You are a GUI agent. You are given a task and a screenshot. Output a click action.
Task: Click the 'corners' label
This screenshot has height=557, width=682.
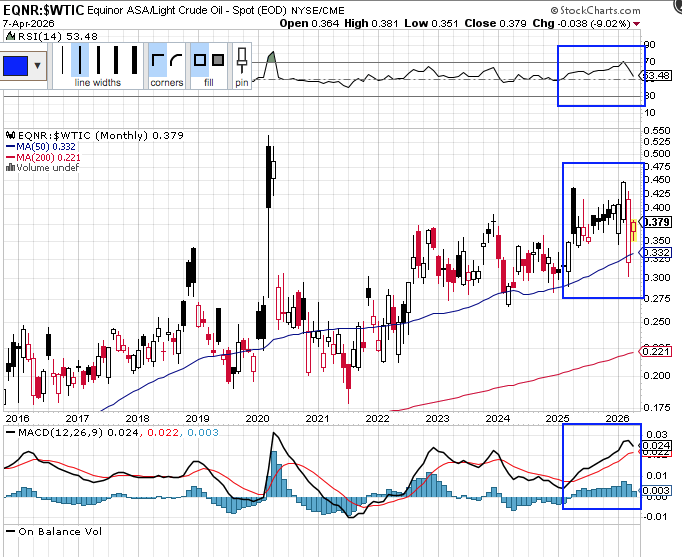coord(167,83)
